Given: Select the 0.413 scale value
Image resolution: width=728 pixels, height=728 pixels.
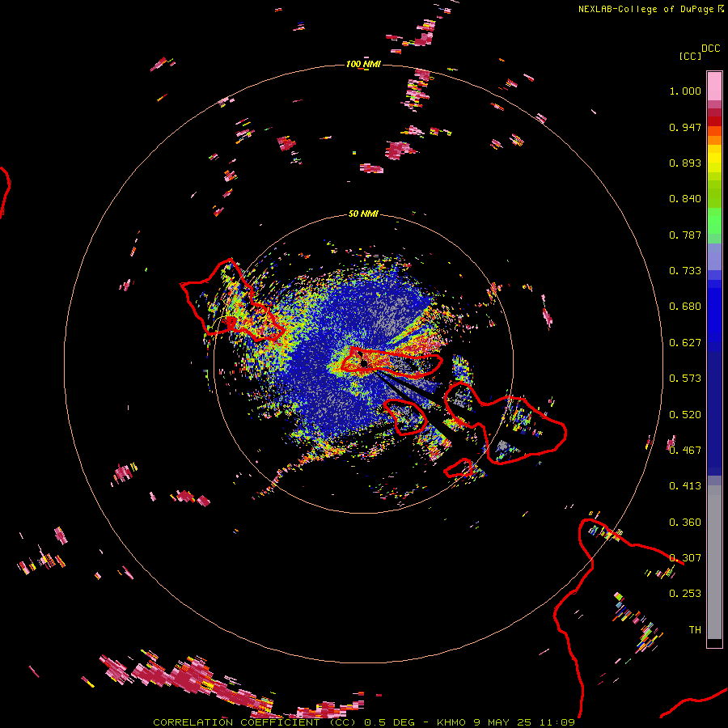Looking at the screenshot, I should click(x=685, y=486).
